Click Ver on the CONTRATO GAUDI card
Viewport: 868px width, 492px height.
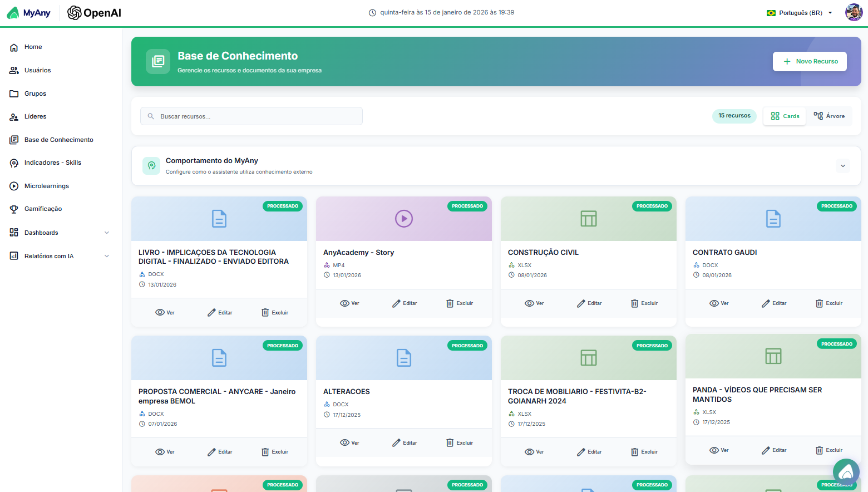(719, 303)
